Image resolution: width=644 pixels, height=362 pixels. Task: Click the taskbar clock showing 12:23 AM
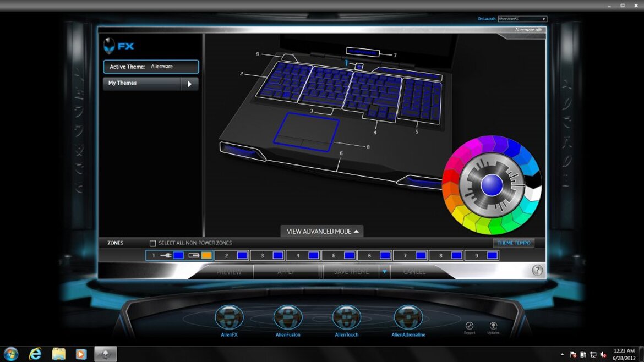tap(624, 355)
